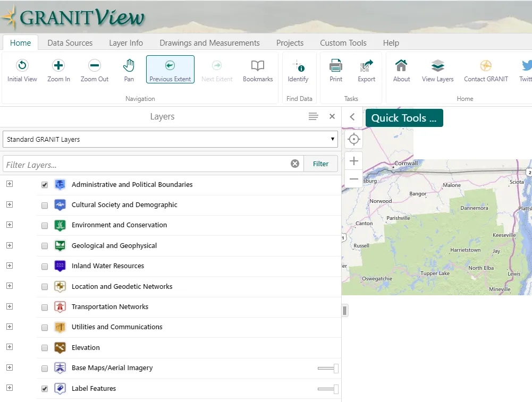
Task: Close the Layers panel
Action: tap(332, 117)
